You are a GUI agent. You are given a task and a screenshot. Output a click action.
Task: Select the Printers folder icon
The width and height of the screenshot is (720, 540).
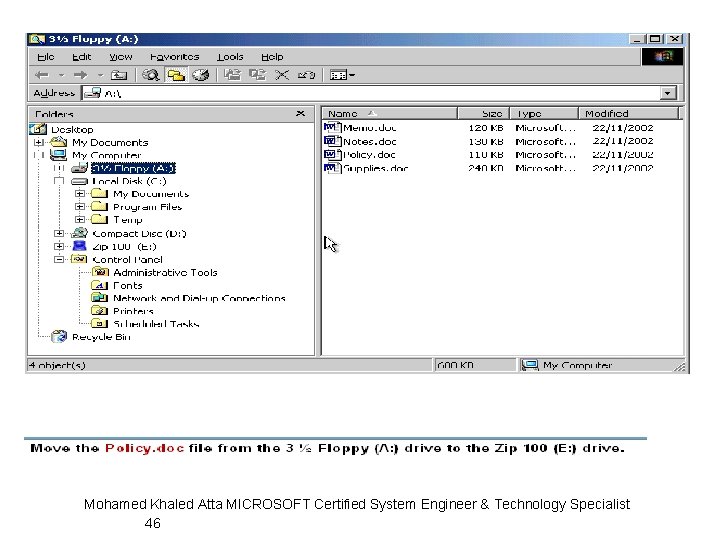pyautogui.click(x=100, y=311)
